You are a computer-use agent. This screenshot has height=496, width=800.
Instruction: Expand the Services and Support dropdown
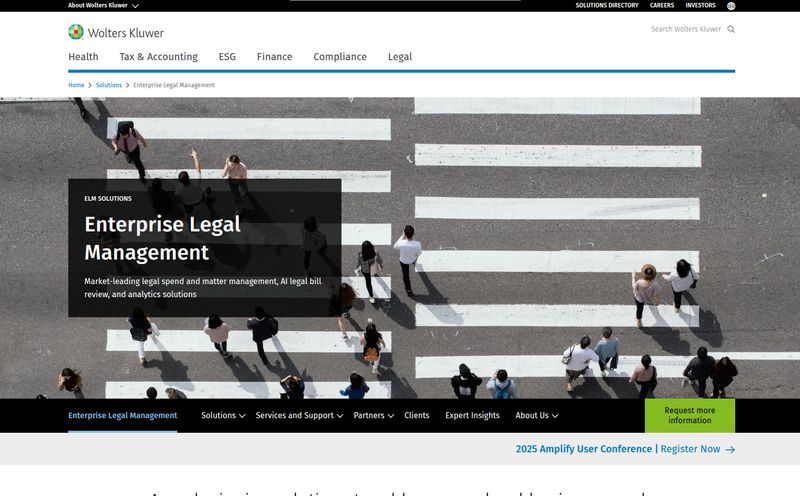[x=299, y=415]
